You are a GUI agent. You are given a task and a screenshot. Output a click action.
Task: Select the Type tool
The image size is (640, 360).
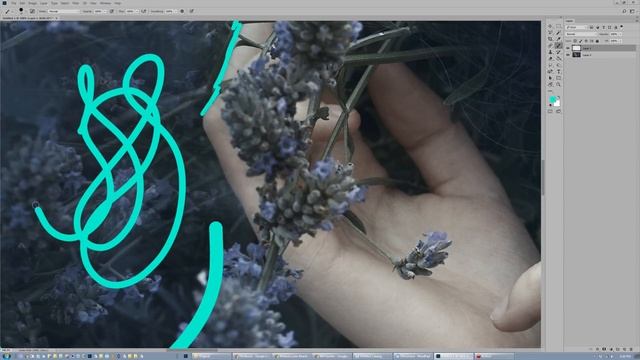coord(558,71)
